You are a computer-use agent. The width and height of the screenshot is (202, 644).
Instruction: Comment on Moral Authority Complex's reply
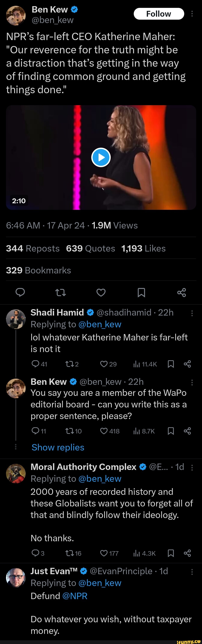[35, 553]
